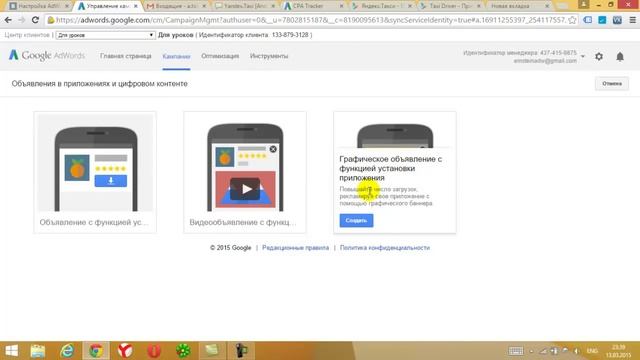Viewport: 640px width, 360px height.
Task: Change ENG input language in tray
Action: (x=592, y=351)
